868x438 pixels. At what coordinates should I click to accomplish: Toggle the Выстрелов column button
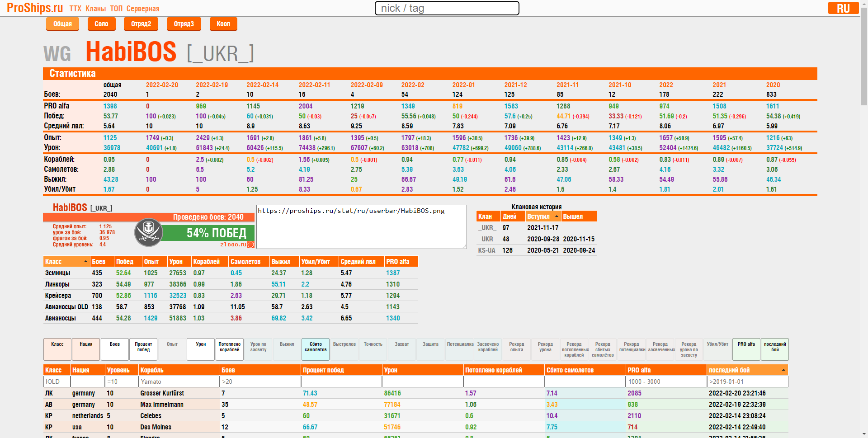tap(344, 349)
